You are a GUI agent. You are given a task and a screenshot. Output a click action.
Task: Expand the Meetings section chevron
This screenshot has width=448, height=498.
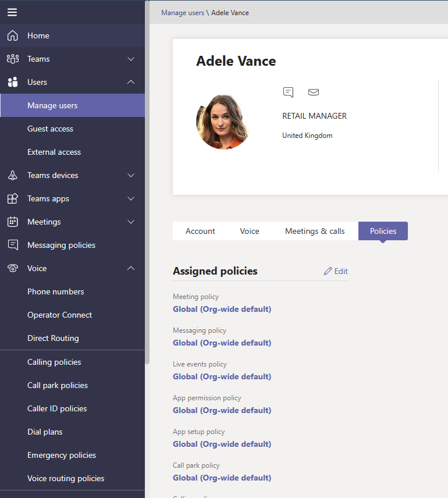tap(131, 222)
